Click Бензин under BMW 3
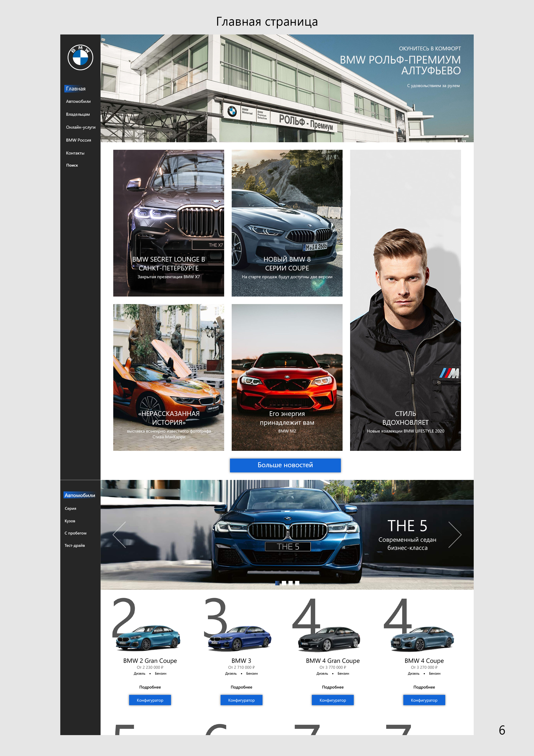Screen dimensions: 534x756 (252, 674)
